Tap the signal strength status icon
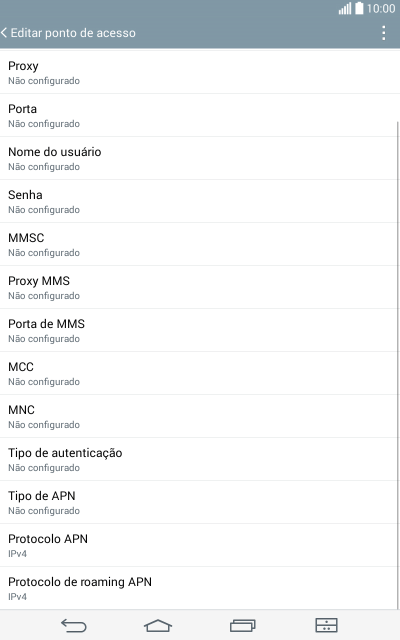The image size is (400, 640). 345,9
